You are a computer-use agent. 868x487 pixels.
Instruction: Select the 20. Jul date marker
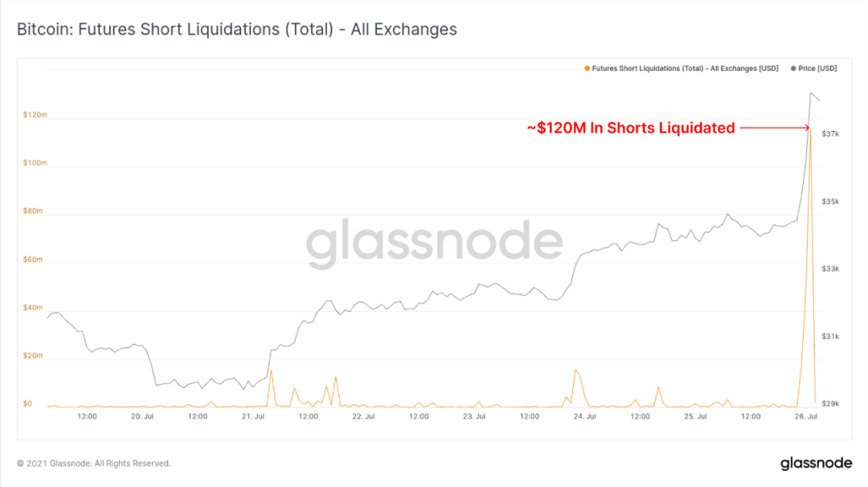click(x=142, y=416)
